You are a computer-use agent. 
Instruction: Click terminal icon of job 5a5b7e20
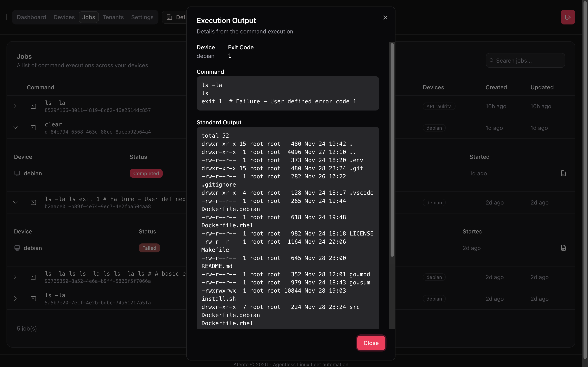click(33, 299)
